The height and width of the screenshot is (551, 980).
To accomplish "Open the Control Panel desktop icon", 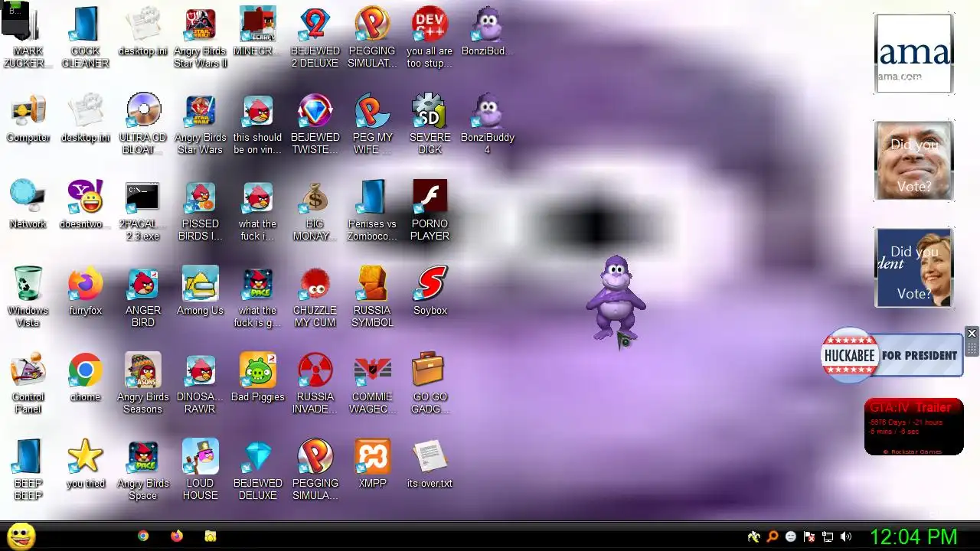I will click(x=28, y=382).
